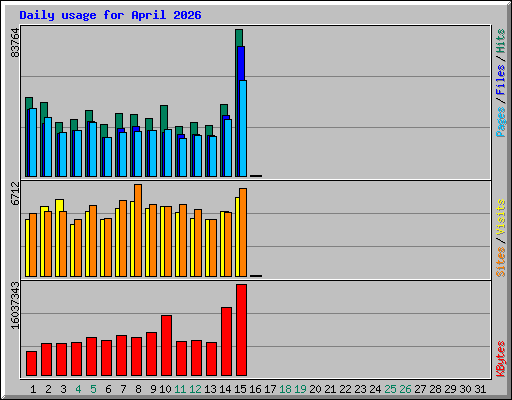Click green weekend day label 11
Image resolution: width=512 pixels, height=400 pixels.
(x=180, y=389)
